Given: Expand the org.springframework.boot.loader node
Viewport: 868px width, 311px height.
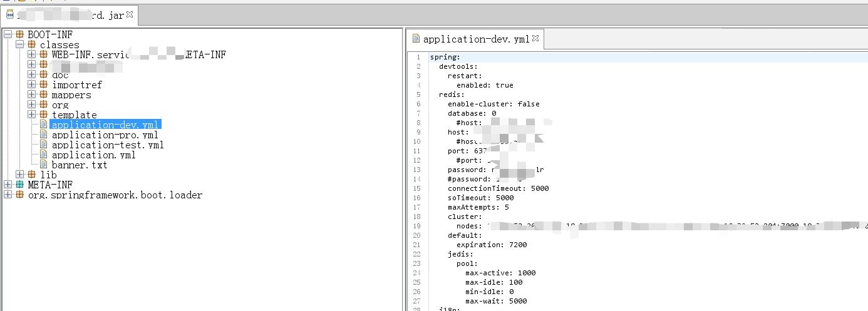Looking at the screenshot, I should (8, 195).
